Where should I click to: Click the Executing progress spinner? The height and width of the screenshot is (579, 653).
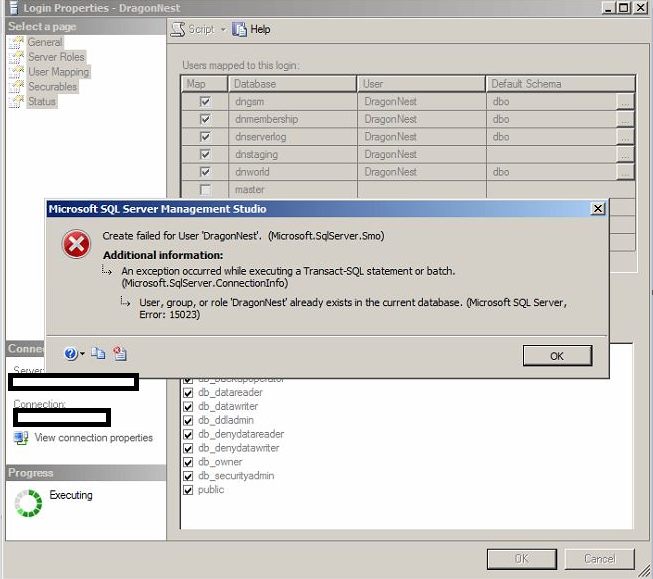28,503
